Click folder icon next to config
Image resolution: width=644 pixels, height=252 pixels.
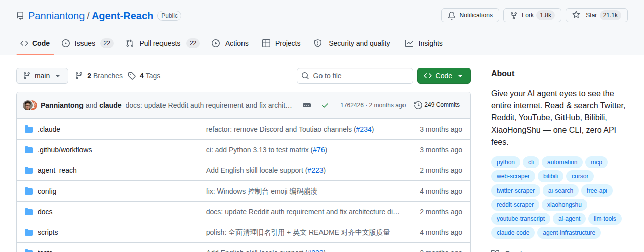pos(29,191)
